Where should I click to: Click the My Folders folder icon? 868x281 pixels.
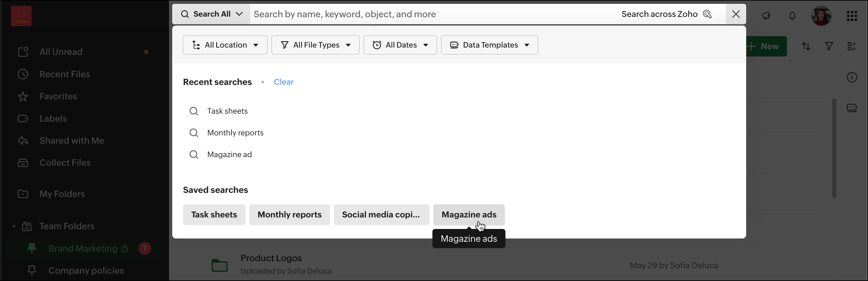tap(23, 194)
